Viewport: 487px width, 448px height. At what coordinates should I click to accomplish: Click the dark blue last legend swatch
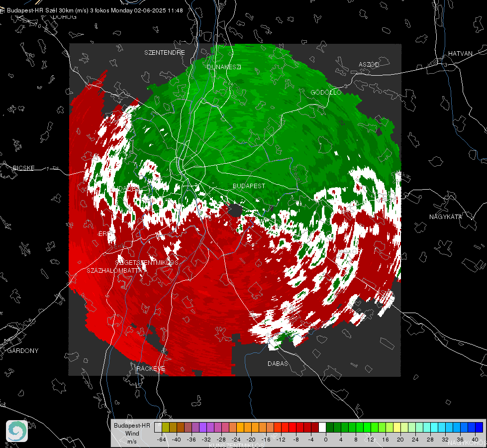point(479,428)
